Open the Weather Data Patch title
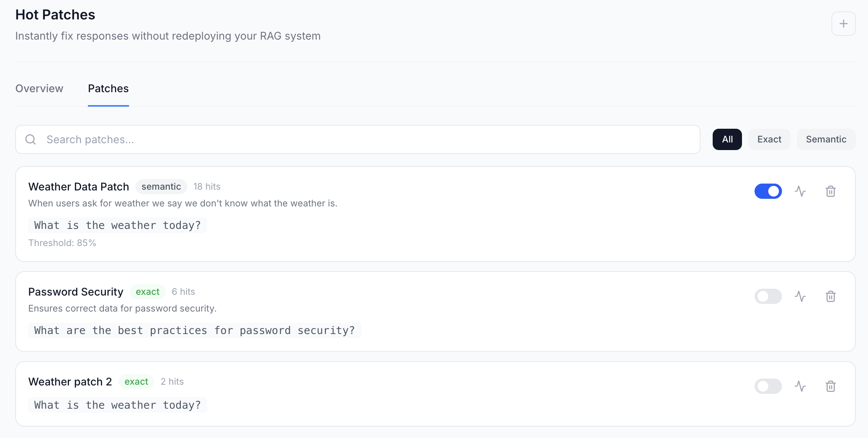The image size is (868, 438). tap(78, 187)
